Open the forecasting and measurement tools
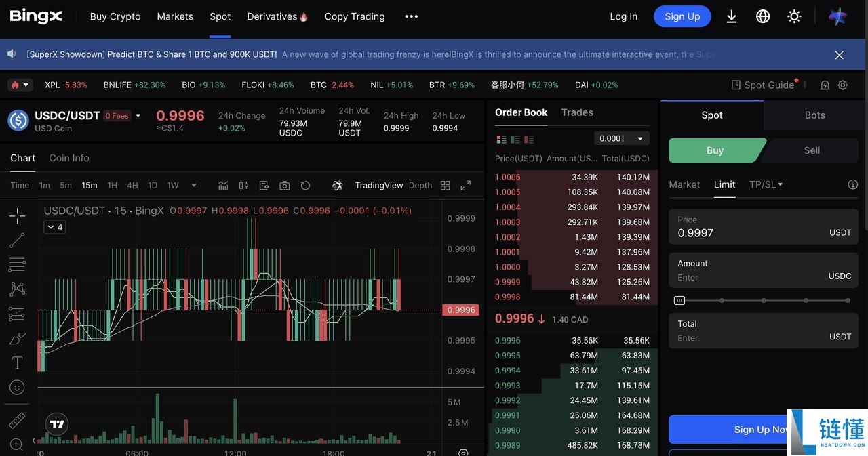The width and height of the screenshot is (868, 456). (17, 314)
